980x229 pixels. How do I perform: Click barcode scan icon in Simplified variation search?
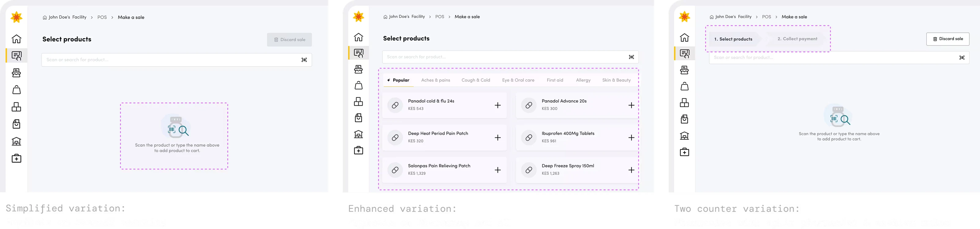[x=304, y=60]
